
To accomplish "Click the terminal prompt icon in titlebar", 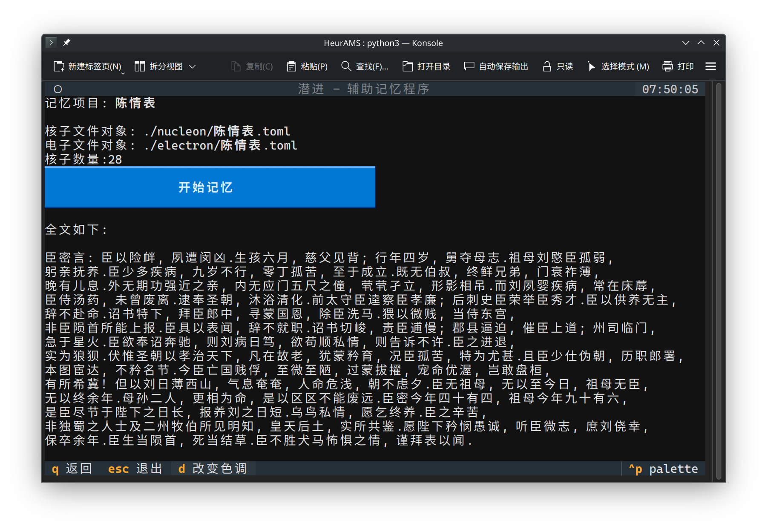I will (x=51, y=43).
